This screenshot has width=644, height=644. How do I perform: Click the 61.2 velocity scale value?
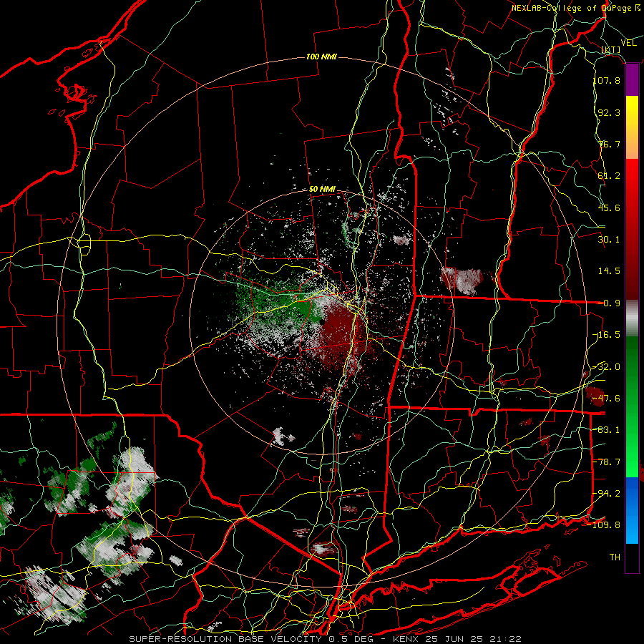click(x=609, y=176)
